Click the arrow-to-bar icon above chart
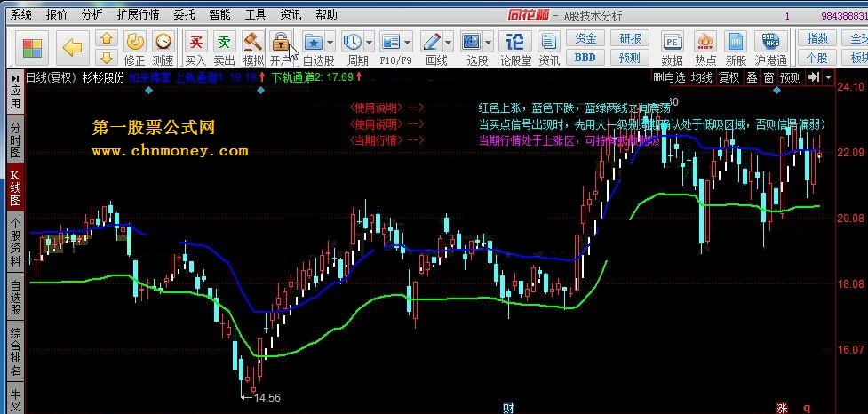The image size is (868, 414). pyautogui.click(x=813, y=77)
